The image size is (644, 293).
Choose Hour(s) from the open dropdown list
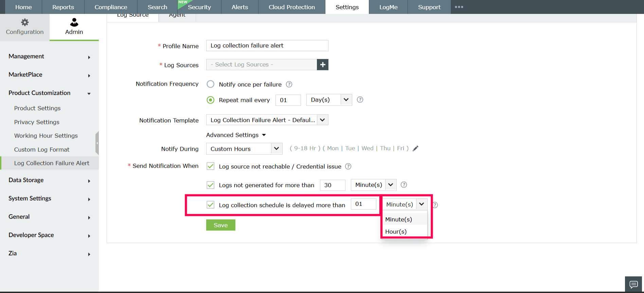pos(405,232)
